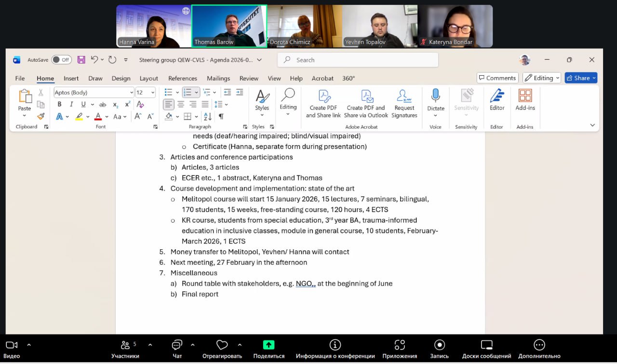617x364 pixels.
Task: Open the References ribbon tab
Action: [182, 78]
